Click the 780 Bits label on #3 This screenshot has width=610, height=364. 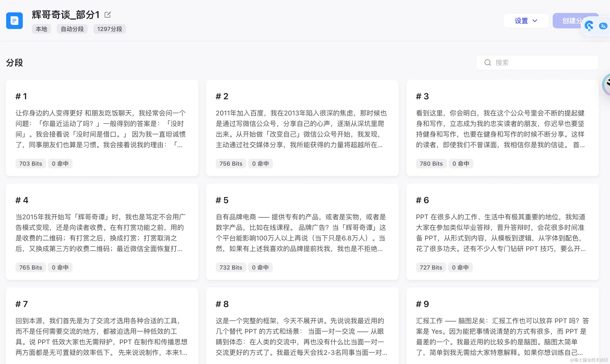click(431, 163)
